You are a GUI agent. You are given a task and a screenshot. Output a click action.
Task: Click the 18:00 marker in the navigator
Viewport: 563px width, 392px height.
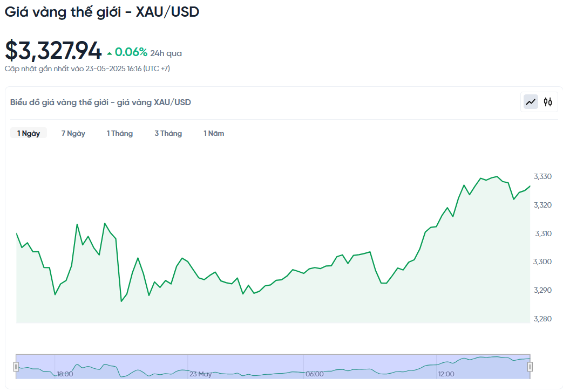[65, 374]
